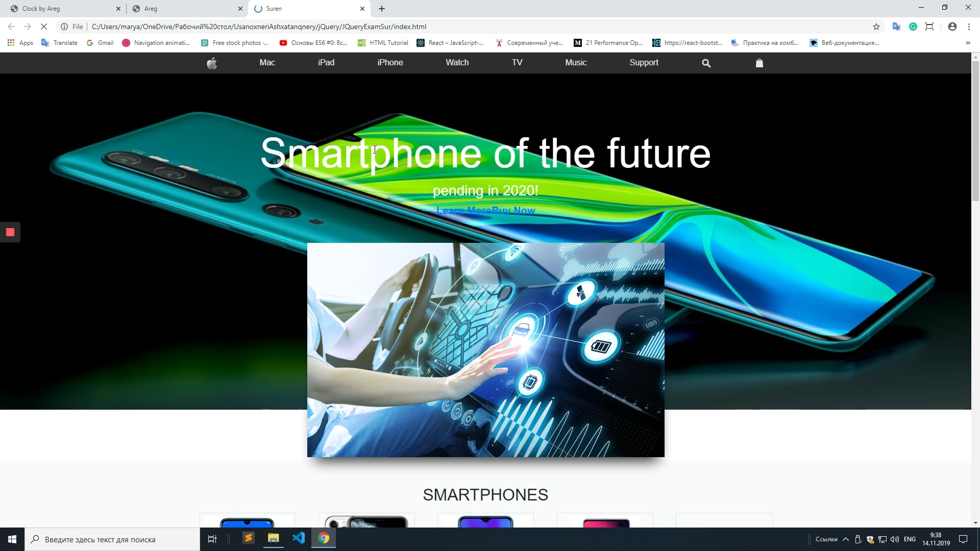Open the search magnifier icon in navbar
This screenshot has height=551, width=980.
click(706, 63)
